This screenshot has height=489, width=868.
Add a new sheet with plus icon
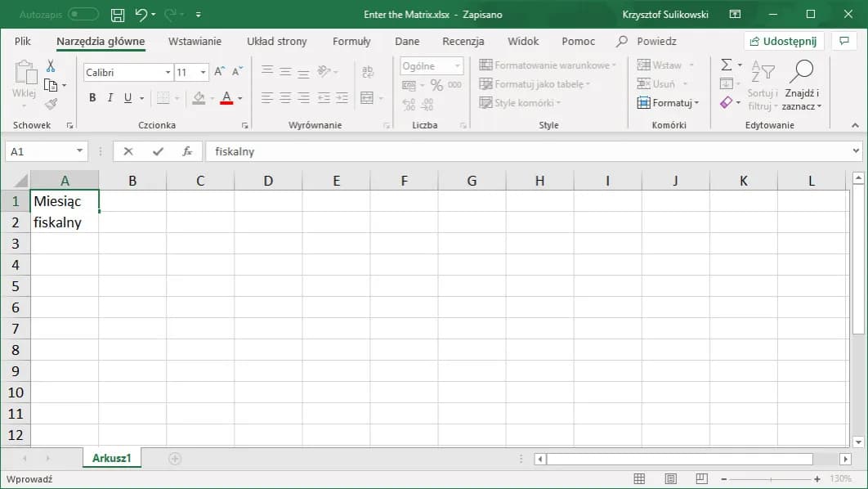[x=174, y=459]
